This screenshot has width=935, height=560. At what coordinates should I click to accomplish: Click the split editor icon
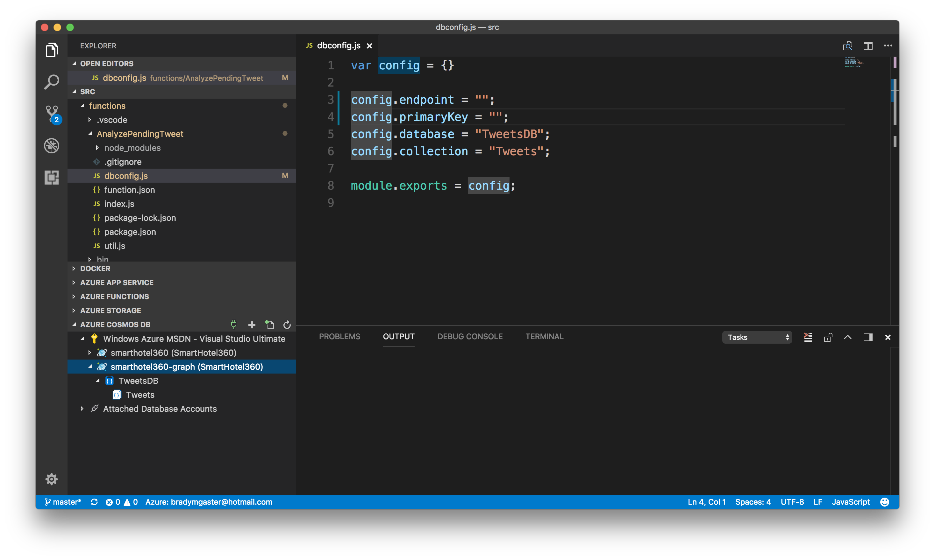(868, 46)
